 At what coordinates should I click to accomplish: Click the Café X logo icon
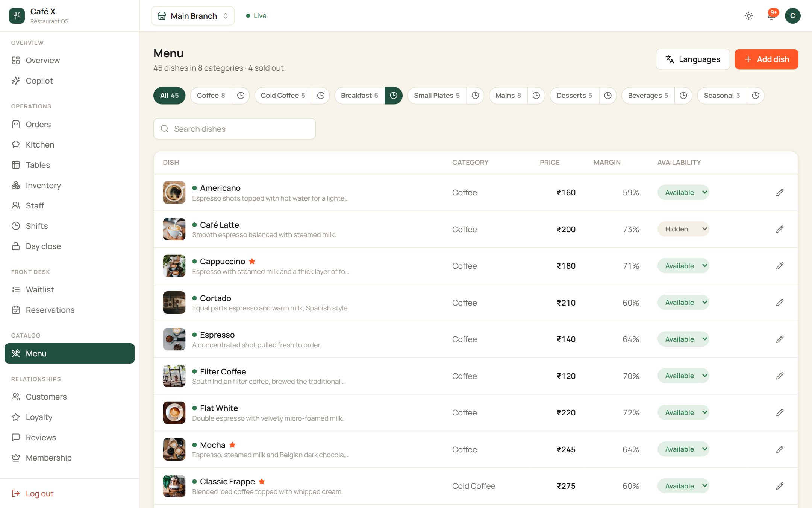click(x=17, y=16)
